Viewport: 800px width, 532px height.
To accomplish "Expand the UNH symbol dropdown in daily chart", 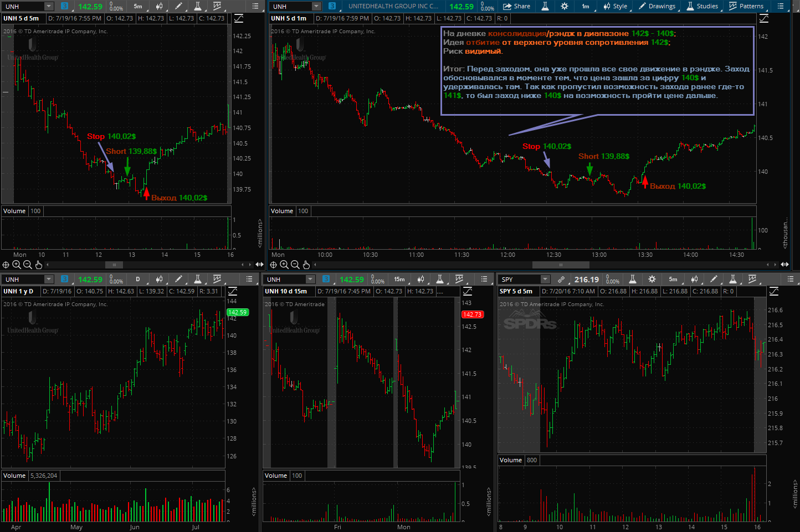I will pyautogui.click(x=49, y=280).
